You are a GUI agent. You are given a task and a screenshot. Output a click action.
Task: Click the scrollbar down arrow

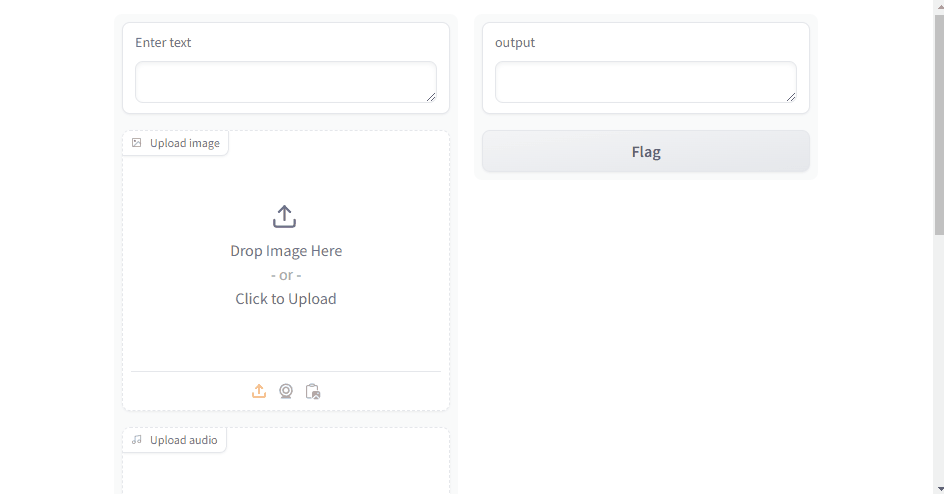939,489
